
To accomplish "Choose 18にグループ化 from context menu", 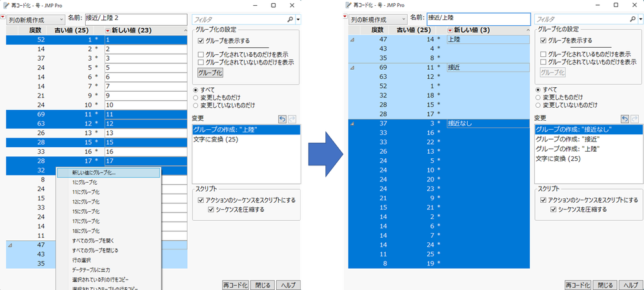I will click(x=108, y=231).
